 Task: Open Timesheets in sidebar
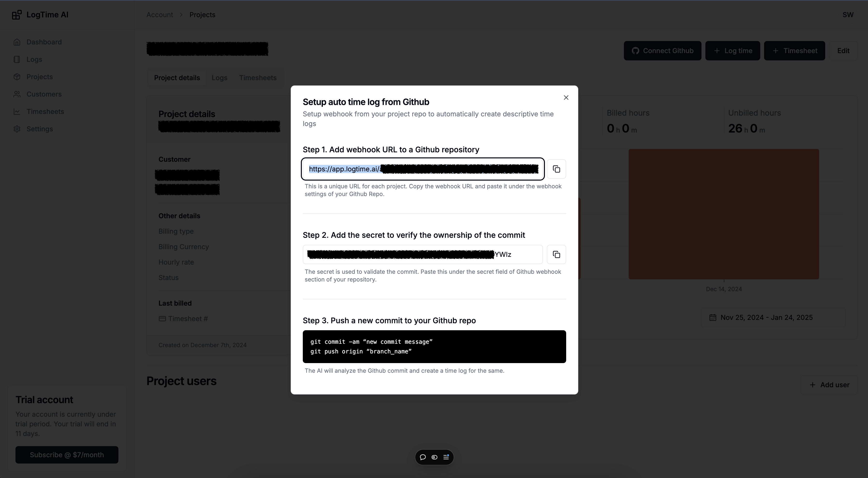(x=45, y=112)
